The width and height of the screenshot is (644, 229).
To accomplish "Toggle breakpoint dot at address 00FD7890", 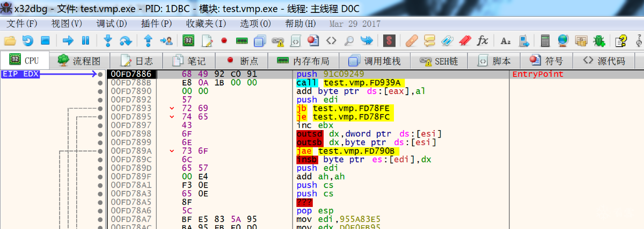I will 100,91.
